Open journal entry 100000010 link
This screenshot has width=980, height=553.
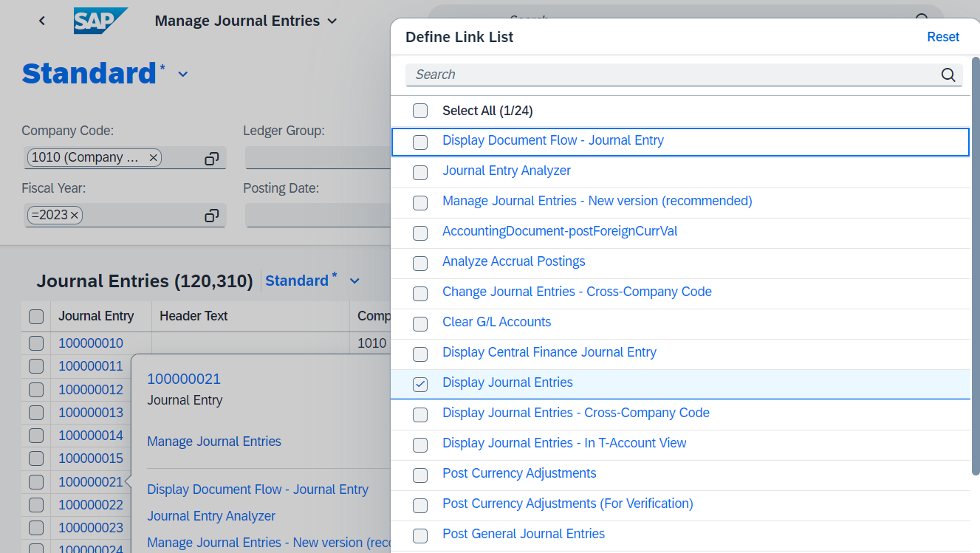91,343
